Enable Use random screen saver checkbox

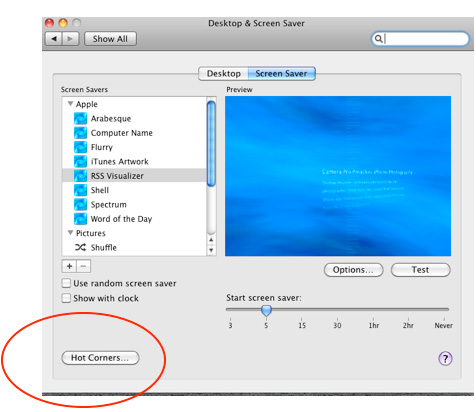point(66,283)
